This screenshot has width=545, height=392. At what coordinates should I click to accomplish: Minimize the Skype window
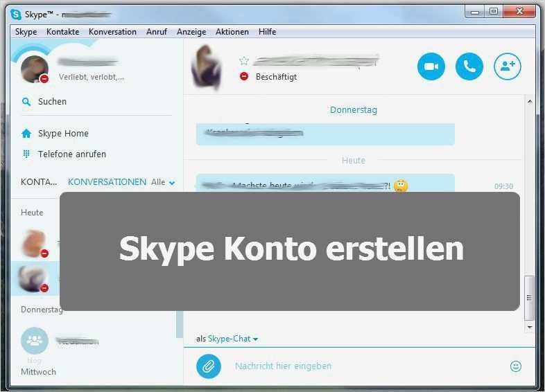tap(475, 12)
